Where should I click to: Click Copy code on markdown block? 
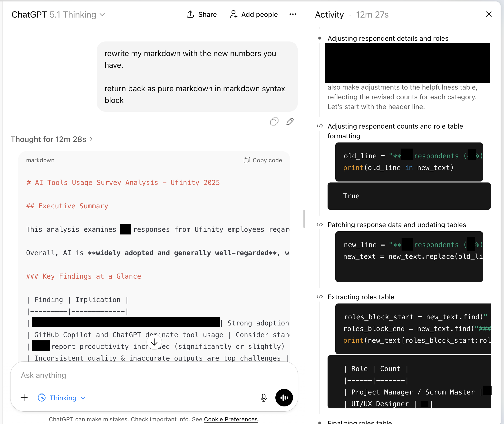pyautogui.click(x=263, y=160)
